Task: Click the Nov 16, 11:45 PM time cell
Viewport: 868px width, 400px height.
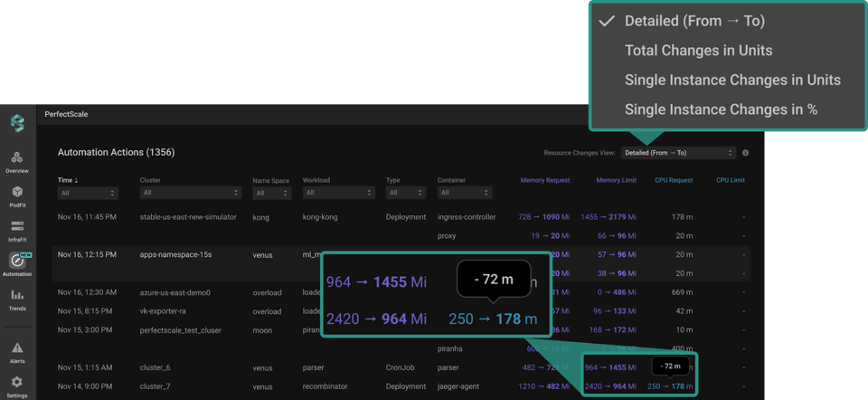Action: 87,217
